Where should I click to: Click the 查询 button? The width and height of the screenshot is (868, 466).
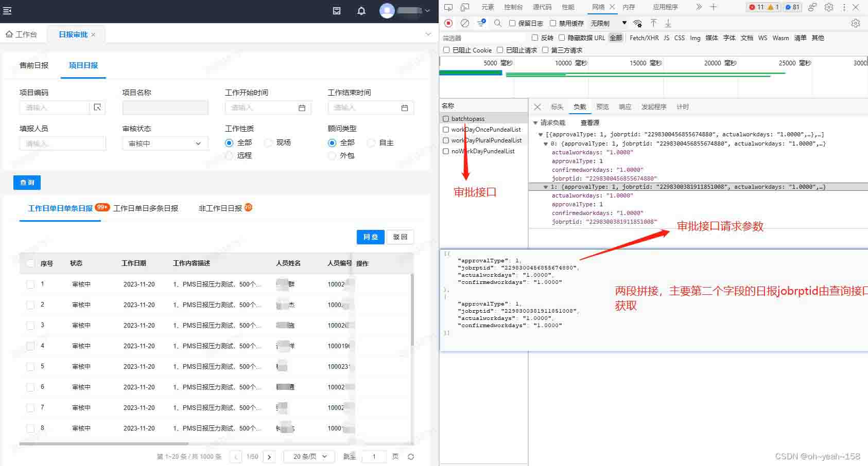point(27,183)
